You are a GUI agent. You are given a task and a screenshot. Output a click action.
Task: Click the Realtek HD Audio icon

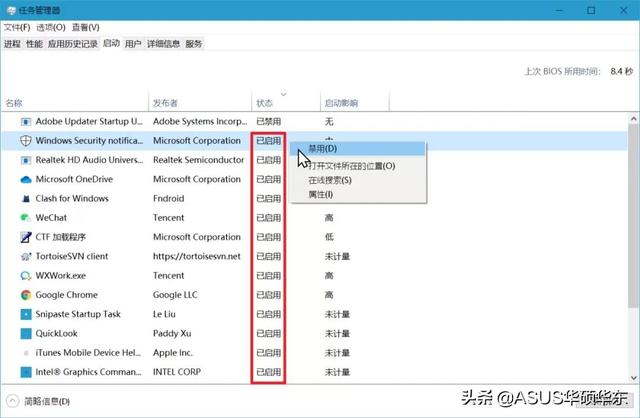(x=26, y=160)
